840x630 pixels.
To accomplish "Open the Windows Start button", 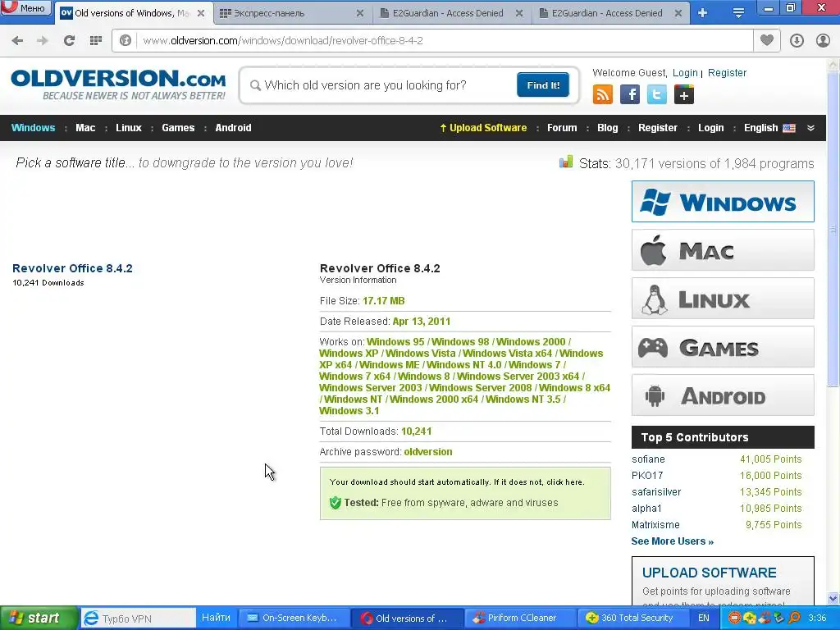I will pyautogui.click(x=39, y=619).
